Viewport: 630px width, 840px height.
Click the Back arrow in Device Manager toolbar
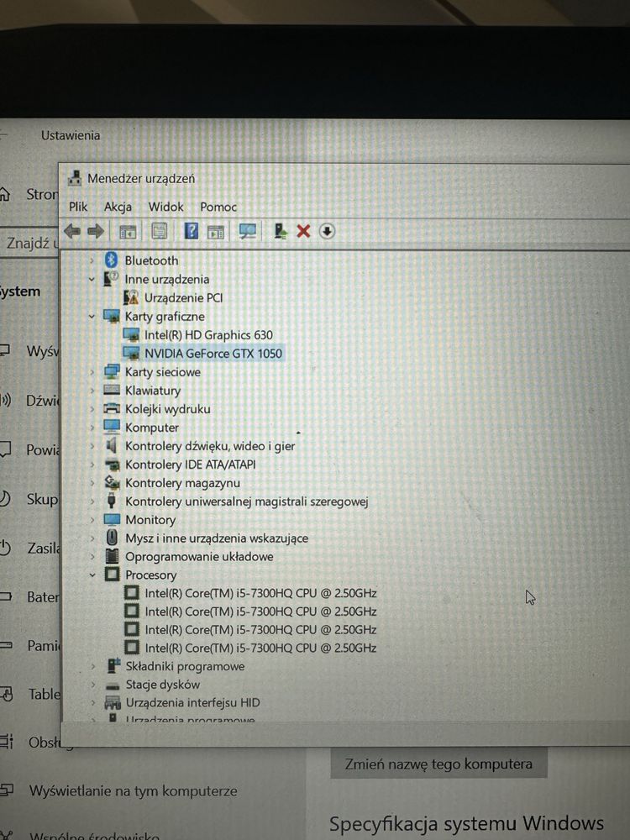click(72, 232)
